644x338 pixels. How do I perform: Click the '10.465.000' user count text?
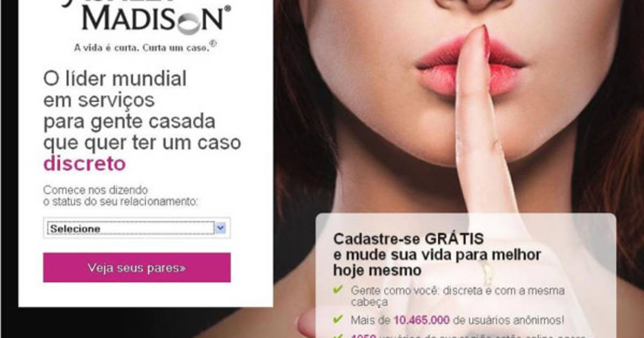[422, 320]
